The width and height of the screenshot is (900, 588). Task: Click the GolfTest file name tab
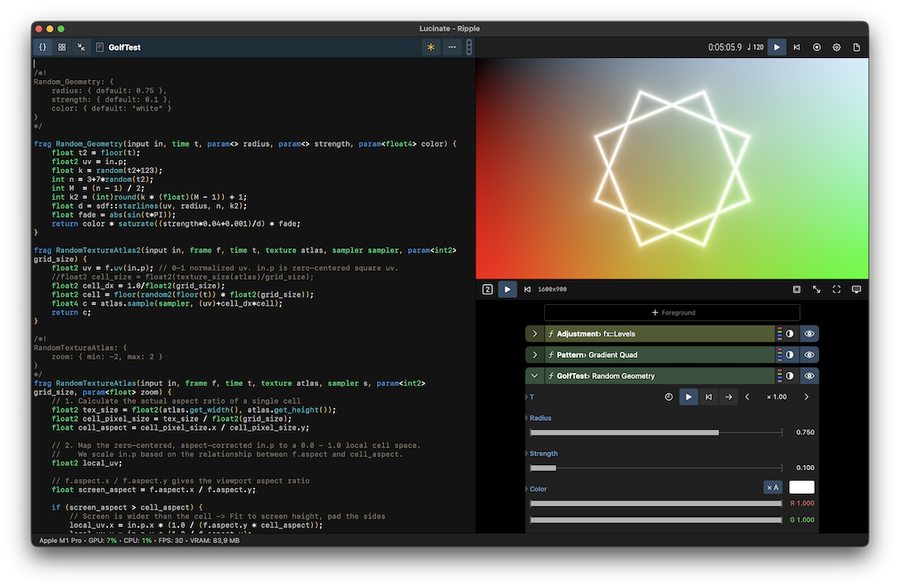(x=125, y=47)
